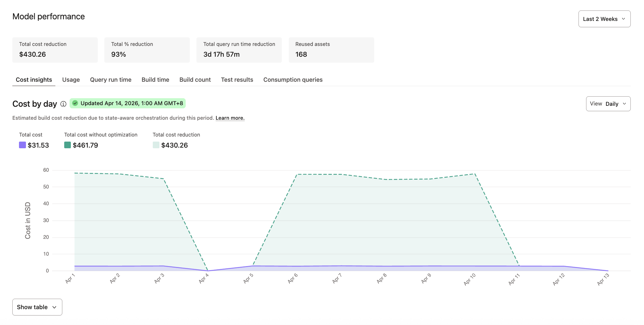The width and height of the screenshot is (644, 325).
Task: Click the Learn more link
Action: click(x=230, y=118)
